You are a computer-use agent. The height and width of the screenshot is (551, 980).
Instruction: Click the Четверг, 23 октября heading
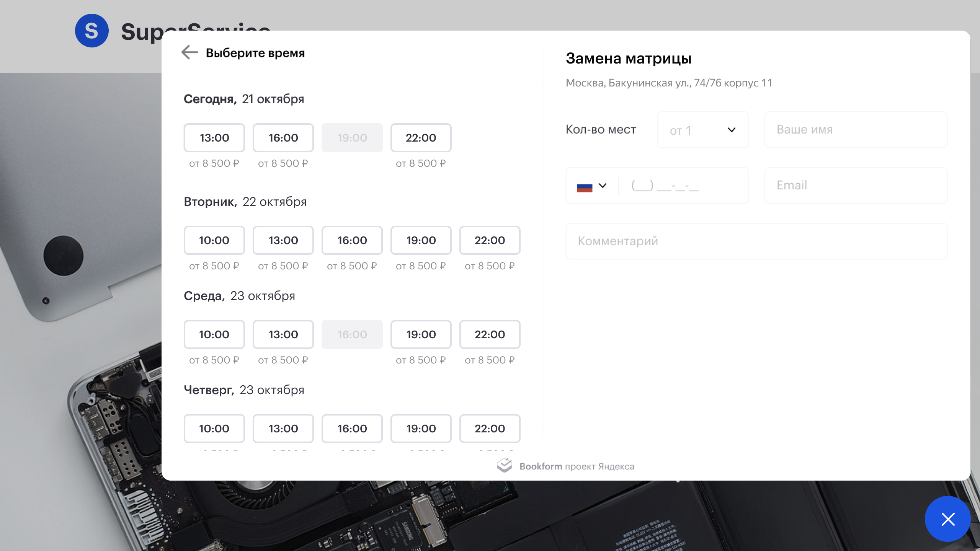244,390
